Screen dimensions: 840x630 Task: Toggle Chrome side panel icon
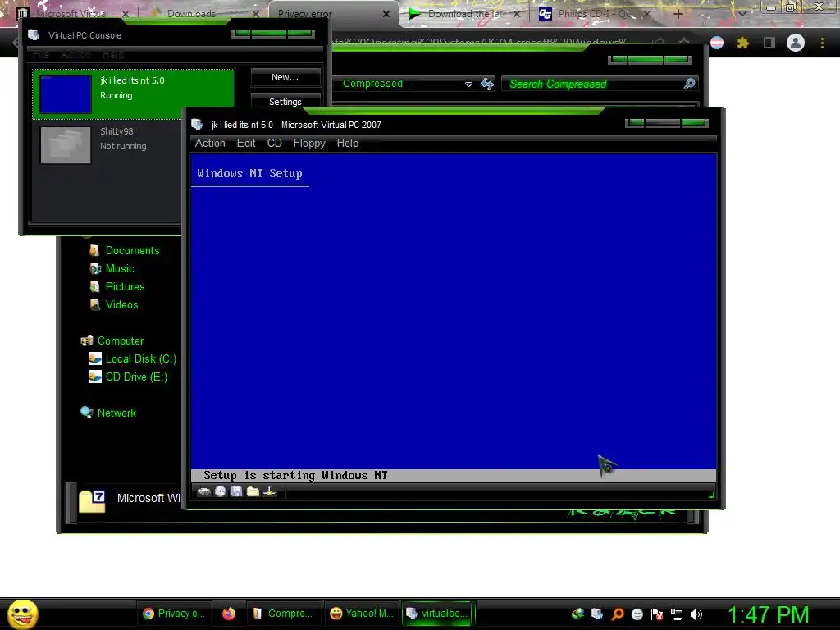(769, 43)
